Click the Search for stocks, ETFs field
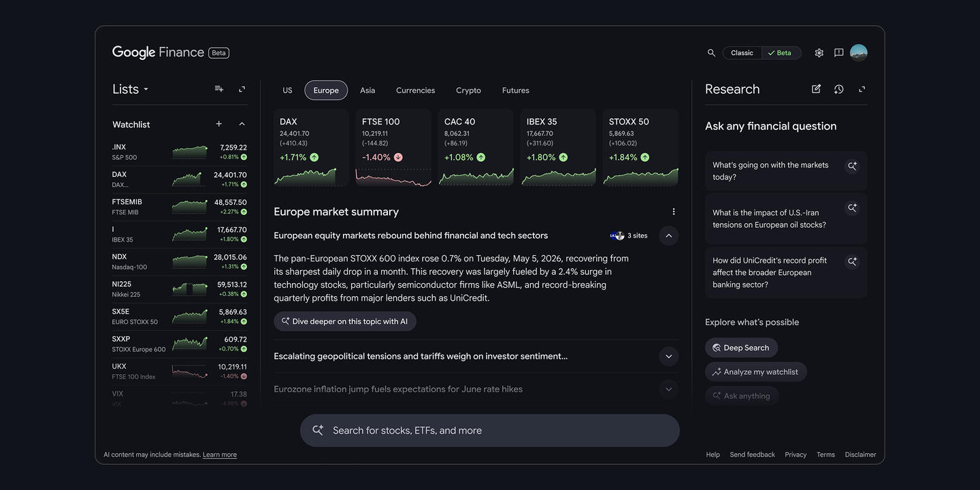 [x=490, y=430]
